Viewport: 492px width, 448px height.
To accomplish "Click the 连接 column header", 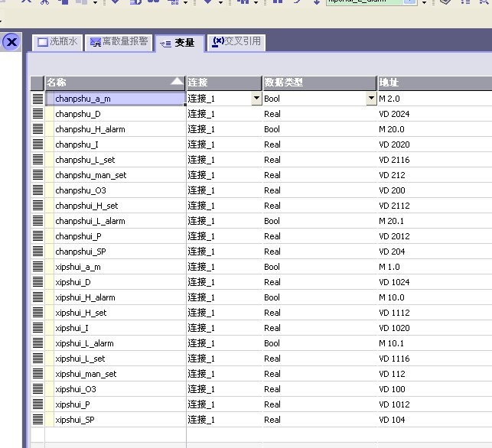I will tap(223, 83).
